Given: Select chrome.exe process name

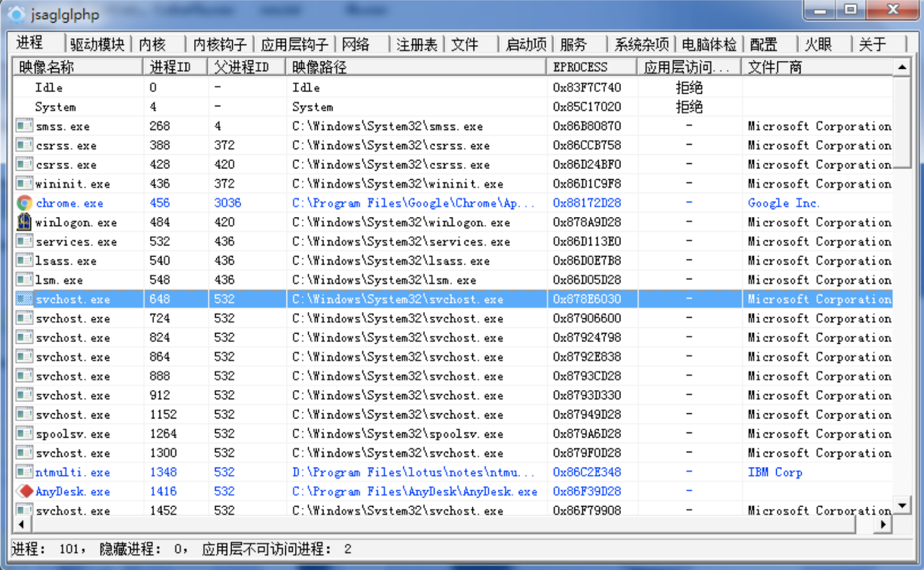Looking at the screenshot, I should pyautogui.click(x=70, y=203).
